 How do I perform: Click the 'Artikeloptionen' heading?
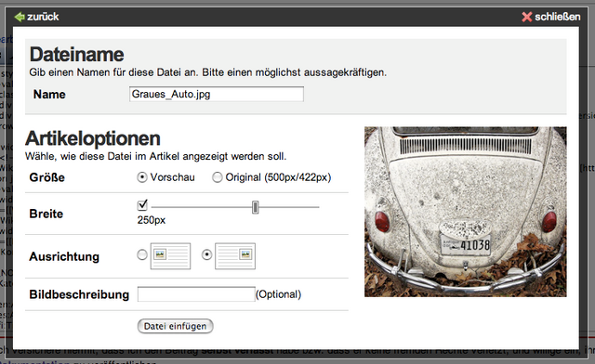[x=93, y=138]
